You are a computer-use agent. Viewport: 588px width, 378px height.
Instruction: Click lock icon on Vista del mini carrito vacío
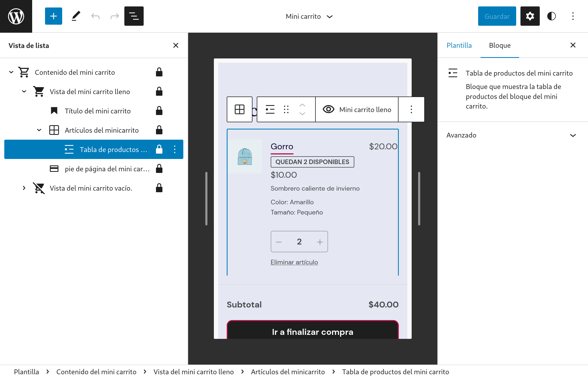(x=159, y=188)
